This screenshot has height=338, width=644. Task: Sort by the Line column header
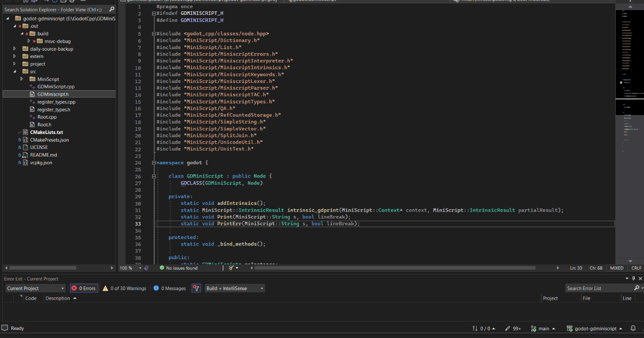coord(627,298)
